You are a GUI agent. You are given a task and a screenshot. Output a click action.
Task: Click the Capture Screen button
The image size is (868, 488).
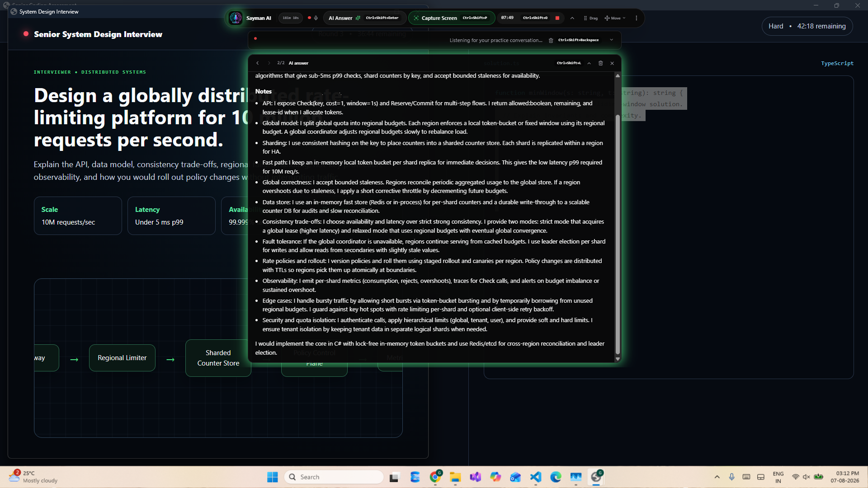coord(452,18)
